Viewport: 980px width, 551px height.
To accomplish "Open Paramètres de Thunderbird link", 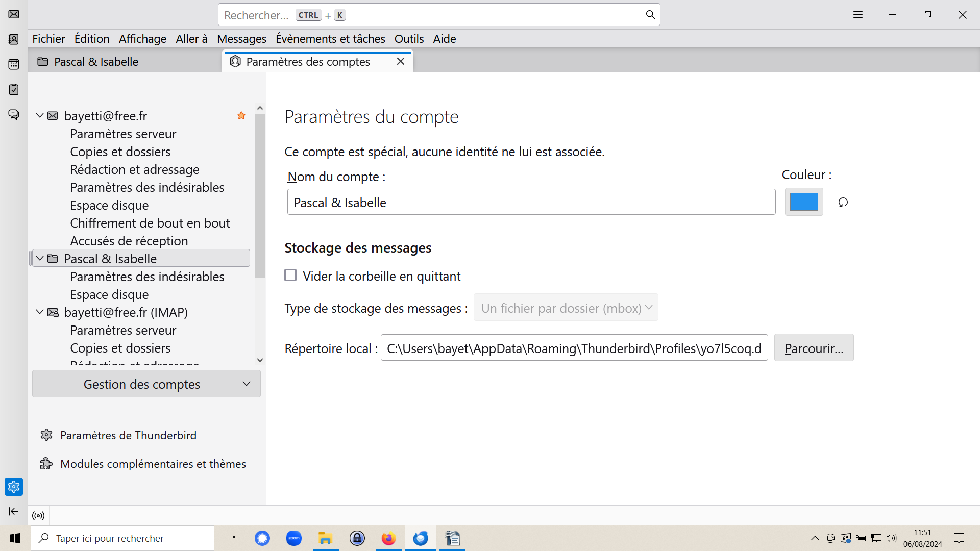I will click(x=128, y=435).
